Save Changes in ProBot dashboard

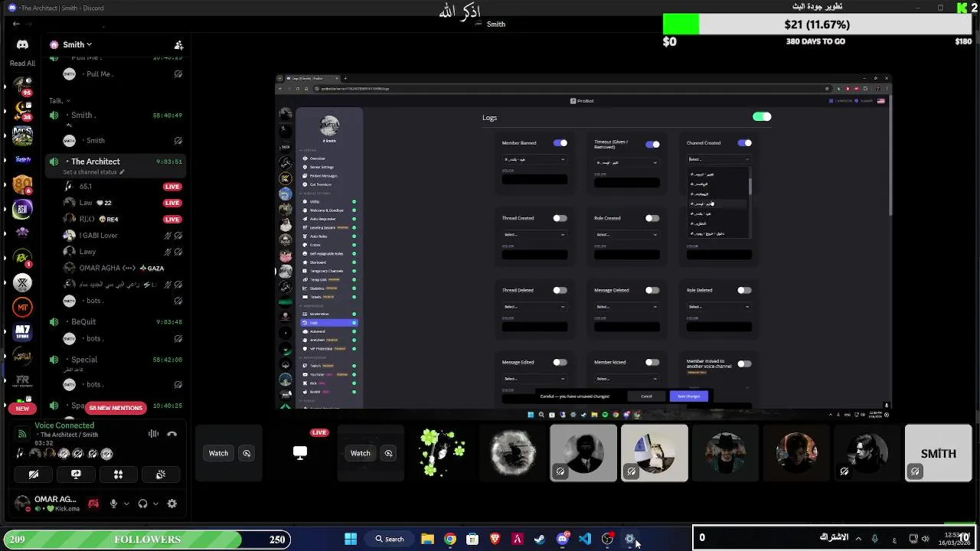click(x=688, y=396)
